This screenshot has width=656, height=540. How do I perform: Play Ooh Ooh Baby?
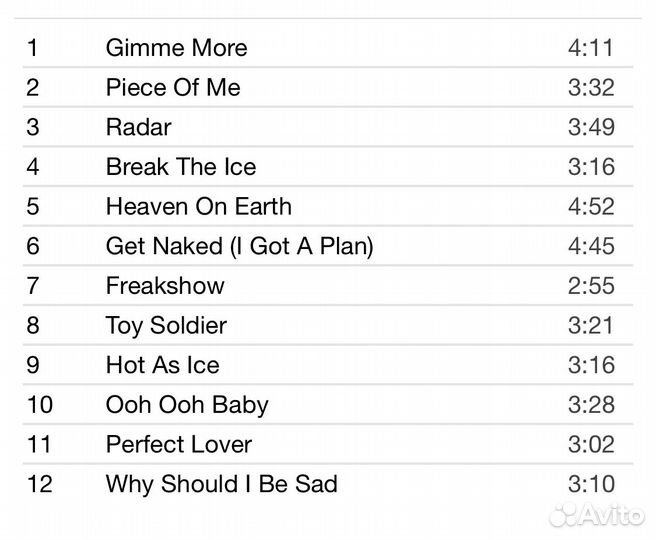coord(187,405)
